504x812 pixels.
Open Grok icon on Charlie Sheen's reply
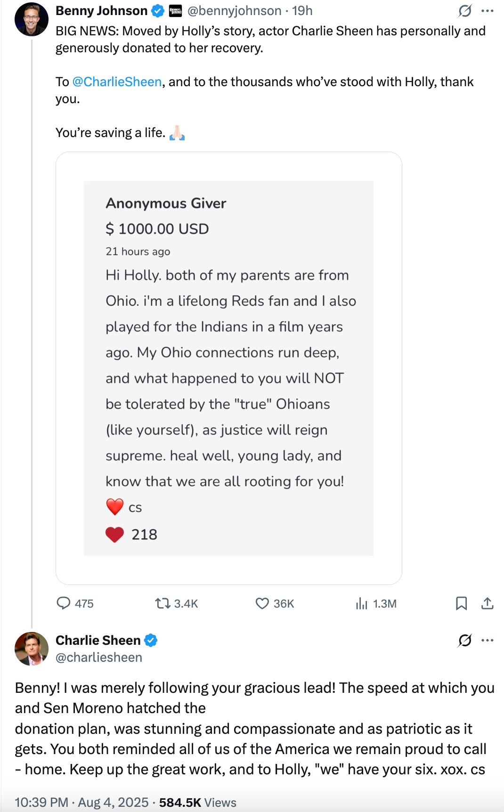[x=465, y=640]
